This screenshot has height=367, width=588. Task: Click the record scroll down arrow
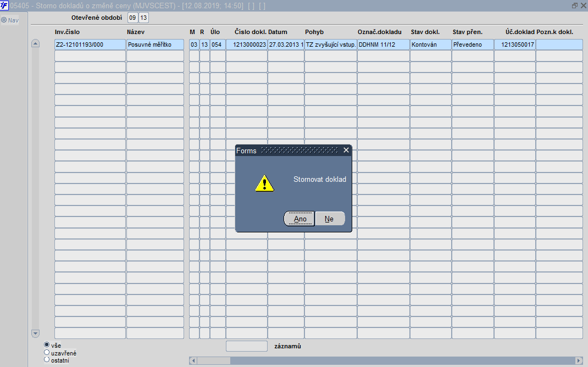35,333
